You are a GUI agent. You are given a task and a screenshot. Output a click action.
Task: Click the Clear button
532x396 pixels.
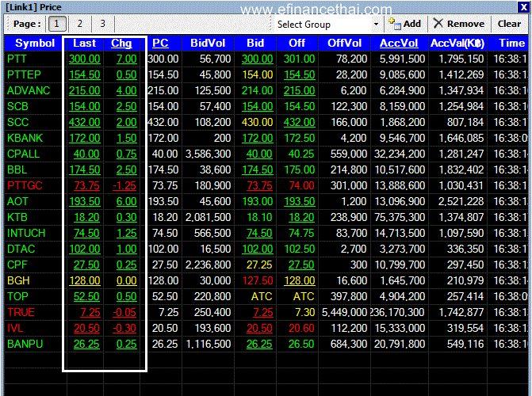tap(509, 24)
